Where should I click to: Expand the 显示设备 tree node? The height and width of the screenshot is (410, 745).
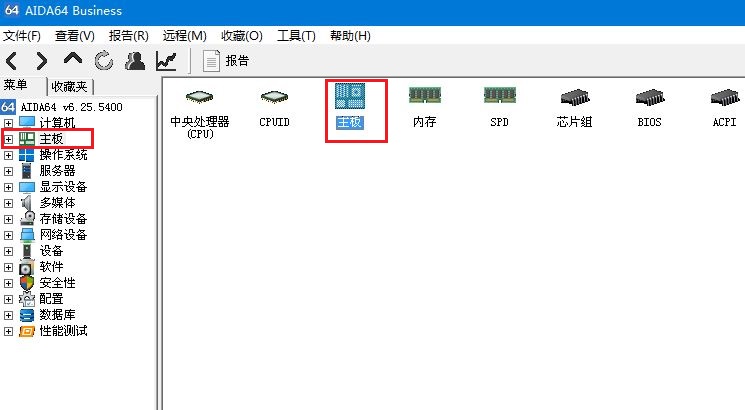coord(8,187)
